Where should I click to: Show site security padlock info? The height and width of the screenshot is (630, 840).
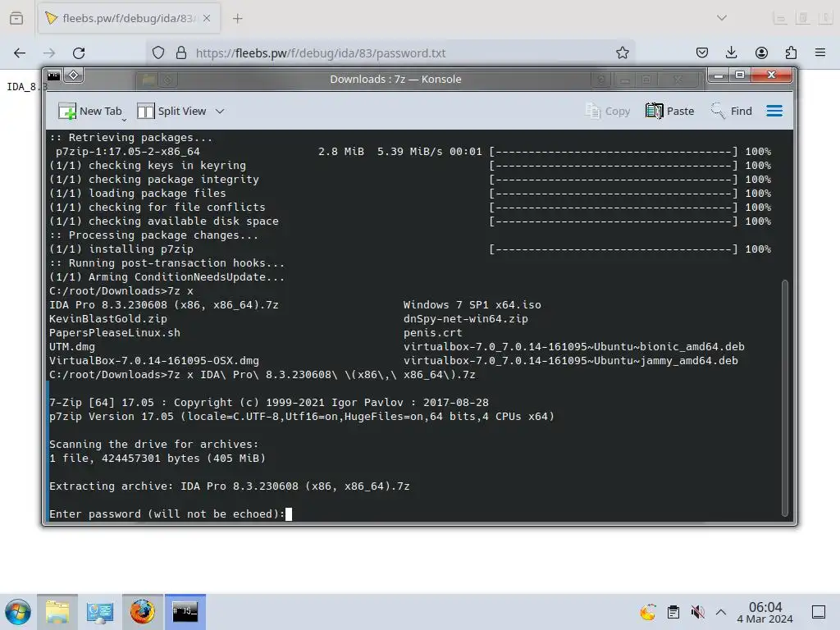[181, 52]
